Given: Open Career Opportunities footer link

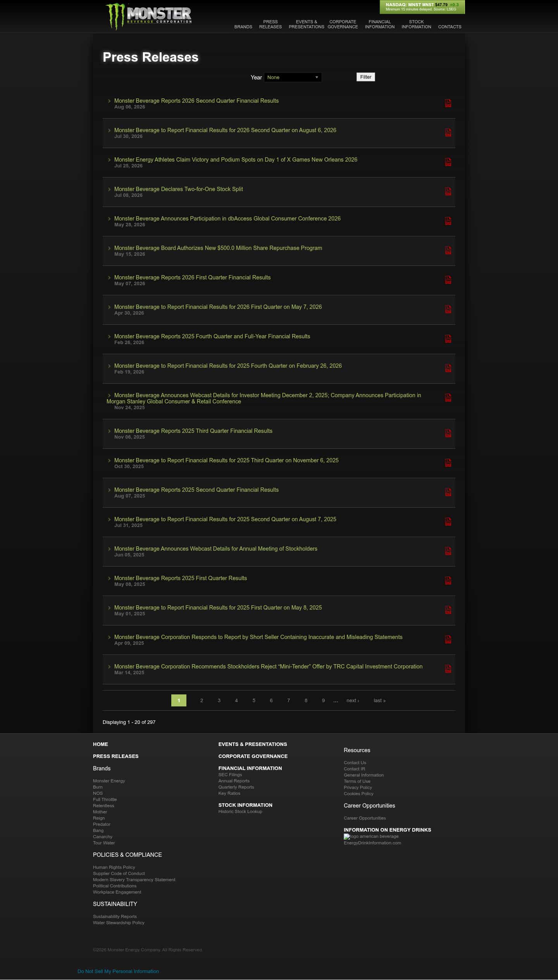Looking at the screenshot, I should (x=365, y=818).
